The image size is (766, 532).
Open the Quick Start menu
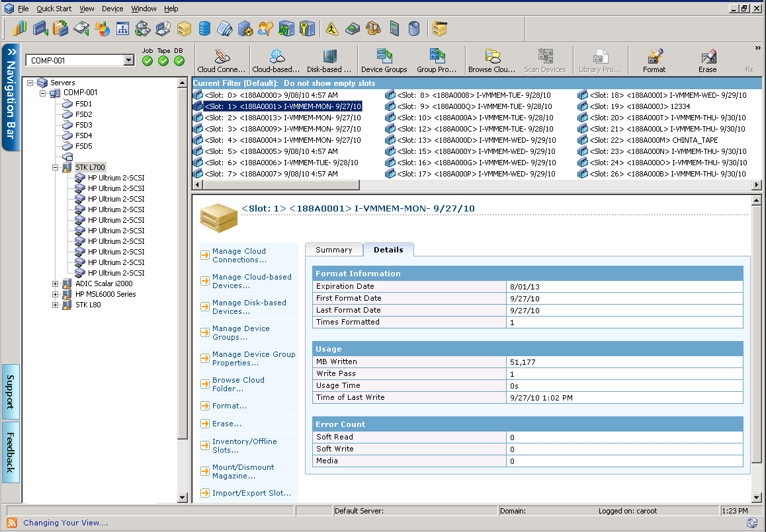[x=54, y=9]
